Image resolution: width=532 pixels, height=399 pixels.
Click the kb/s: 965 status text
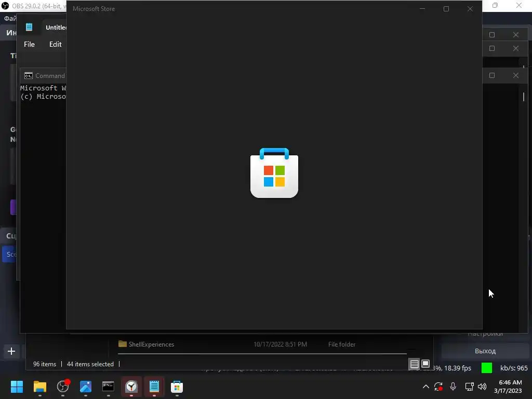tap(514, 368)
